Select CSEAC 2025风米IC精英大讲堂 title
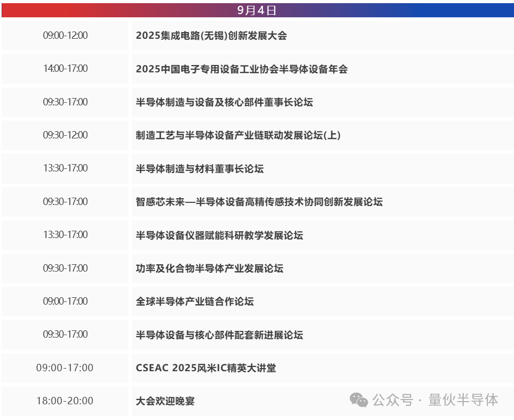The height and width of the screenshot is (420, 514). pos(206,368)
